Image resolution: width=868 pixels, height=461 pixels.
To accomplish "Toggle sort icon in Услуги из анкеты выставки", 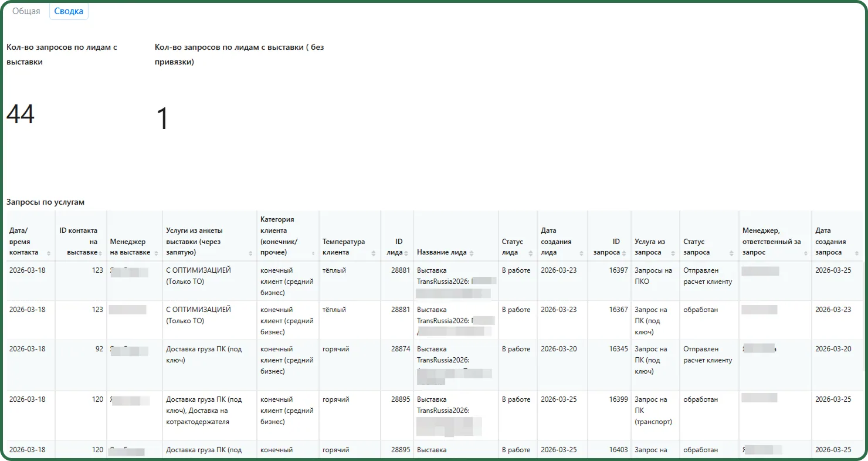I will click(250, 253).
